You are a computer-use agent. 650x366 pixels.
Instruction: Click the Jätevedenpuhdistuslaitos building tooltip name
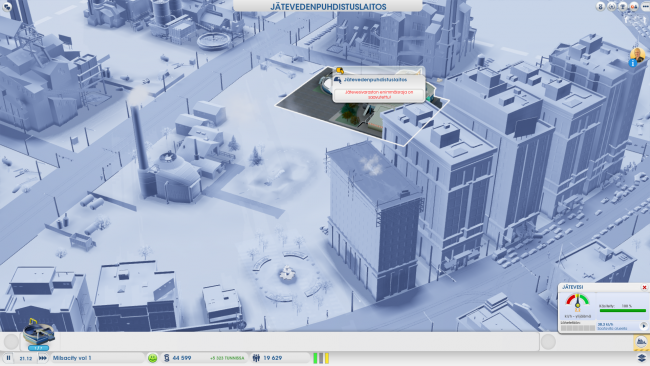pyautogui.click(x=375, y=80)
